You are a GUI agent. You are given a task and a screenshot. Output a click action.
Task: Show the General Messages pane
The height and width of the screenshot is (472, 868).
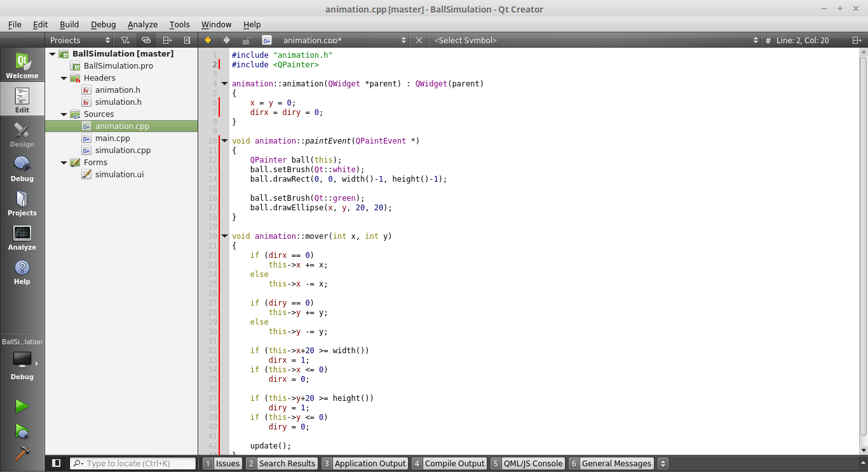(611, 464)
